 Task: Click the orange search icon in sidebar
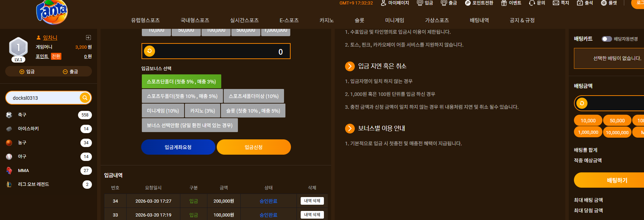pos(85,98)
